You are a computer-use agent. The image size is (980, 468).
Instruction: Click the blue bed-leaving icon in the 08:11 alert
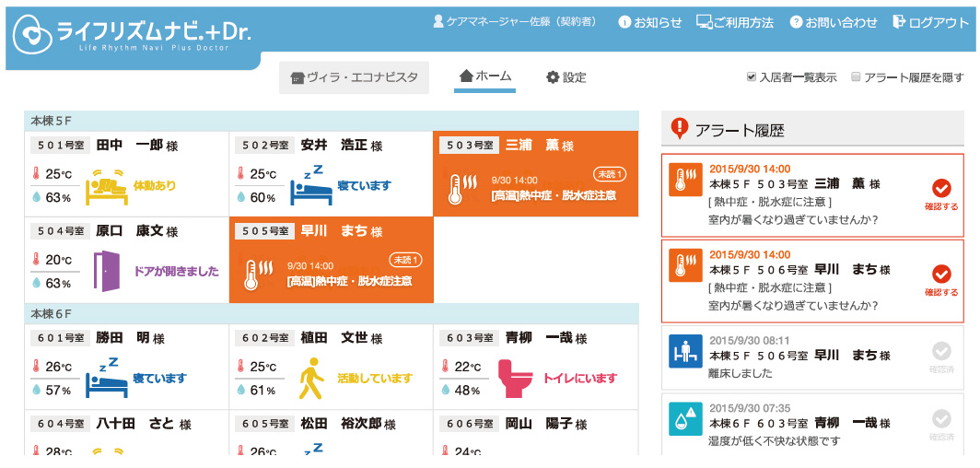[x=685, y=351]
